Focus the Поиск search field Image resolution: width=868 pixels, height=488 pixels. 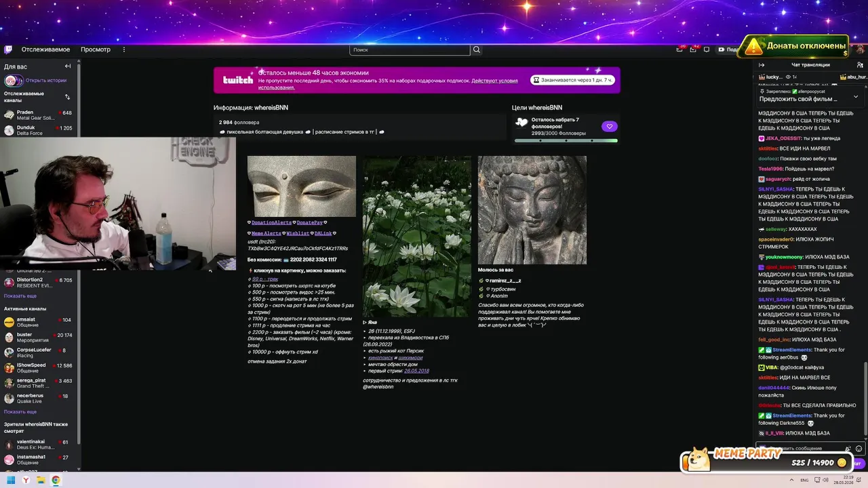410,49
